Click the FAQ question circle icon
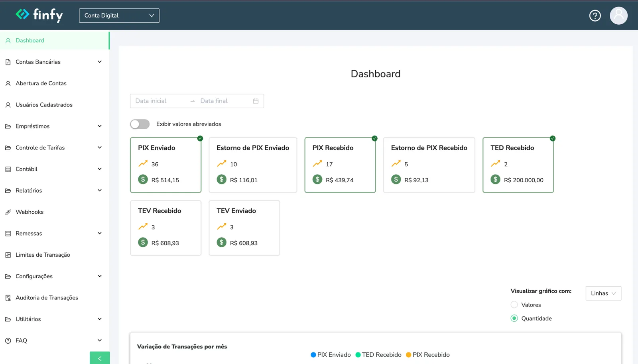This screenshot has height=364, width=638. pos(8,340)
